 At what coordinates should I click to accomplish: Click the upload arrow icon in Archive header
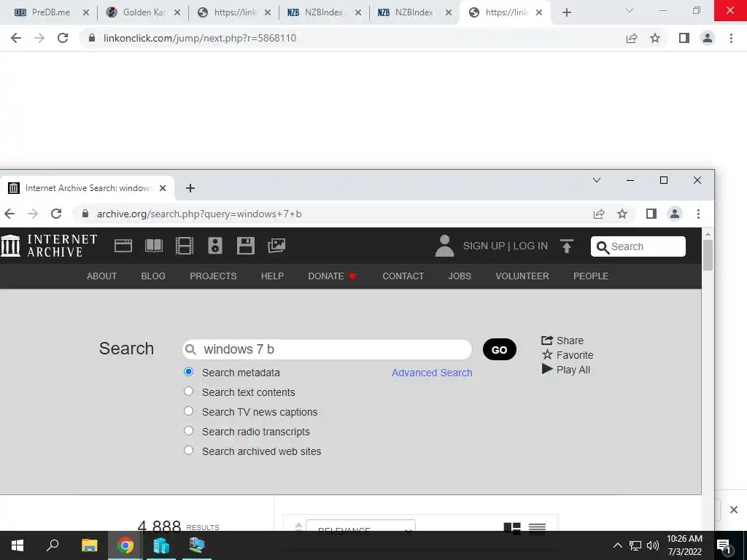[566, 246]
